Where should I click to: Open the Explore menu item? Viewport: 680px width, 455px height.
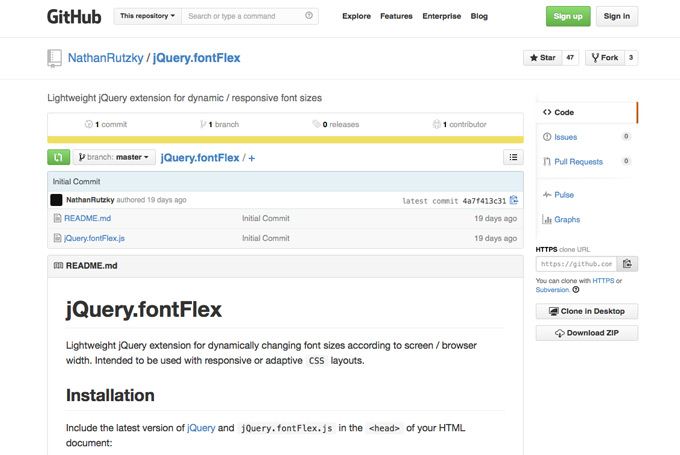click(x=356, y=16)
